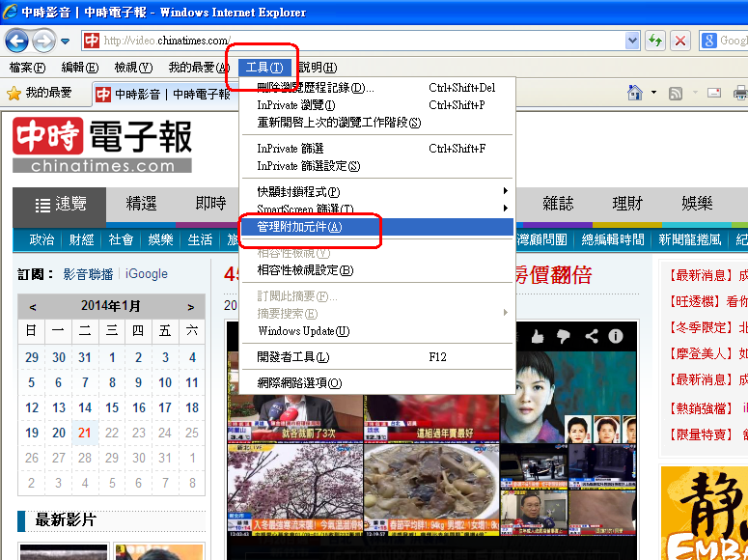Select the 理財 navigation tab

627,204
